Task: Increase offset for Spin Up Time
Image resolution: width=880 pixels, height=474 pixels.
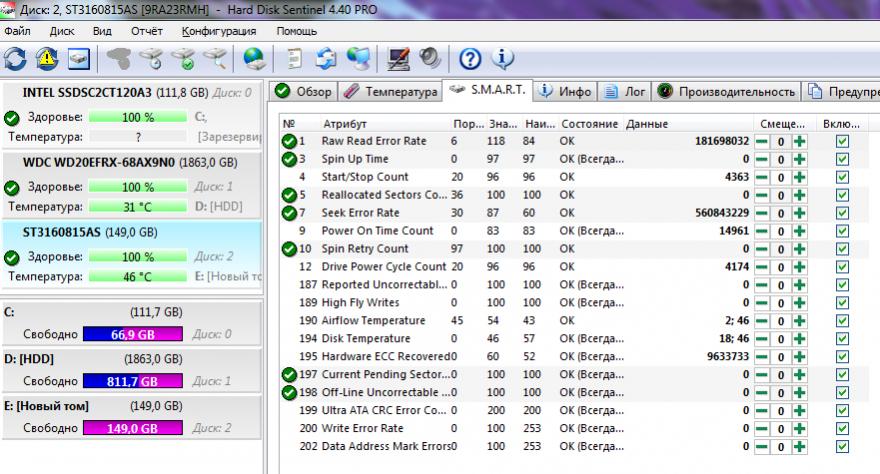Action: click(x=799, y=159)
